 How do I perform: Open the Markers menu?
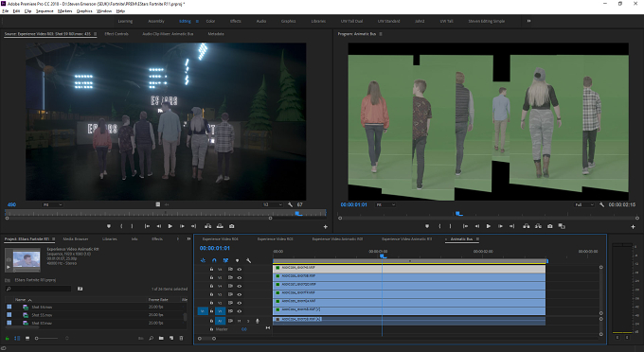click(x=65, y=11)
